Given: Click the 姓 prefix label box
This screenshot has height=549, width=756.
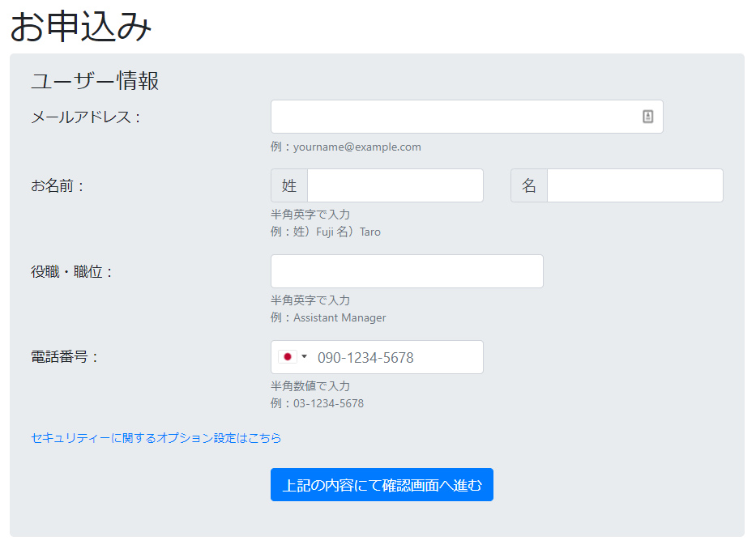Looking at the screenshot, I should [x=289, y=185].
